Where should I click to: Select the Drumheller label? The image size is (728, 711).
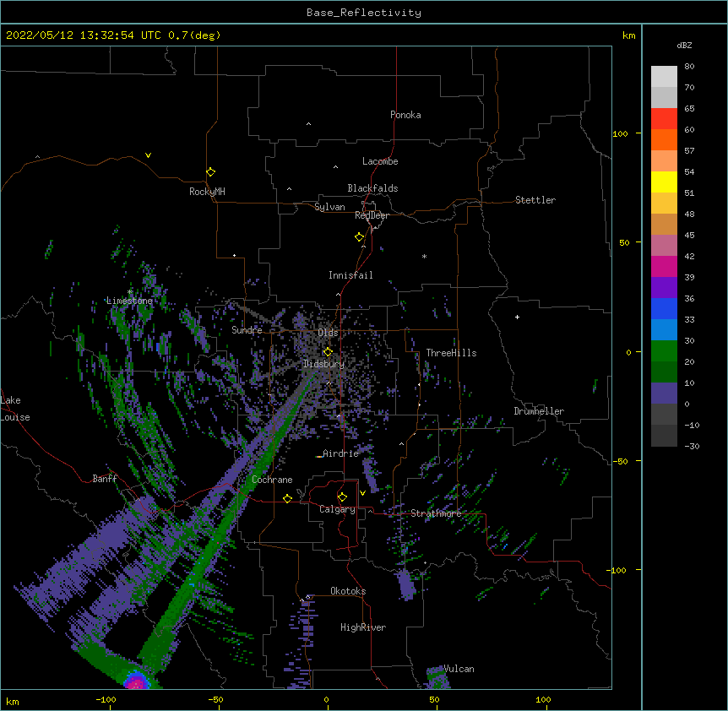click(x=539, y=411)
